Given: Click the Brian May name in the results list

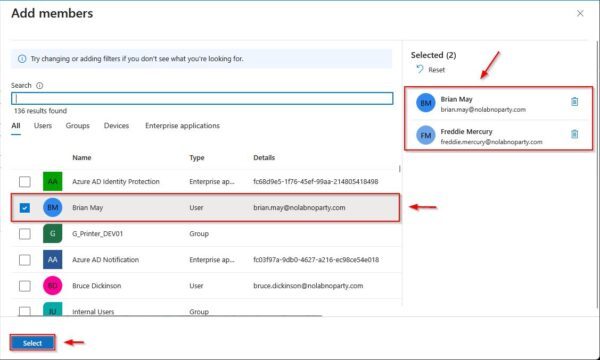Looking at the screenshot, I should point(88,207).
